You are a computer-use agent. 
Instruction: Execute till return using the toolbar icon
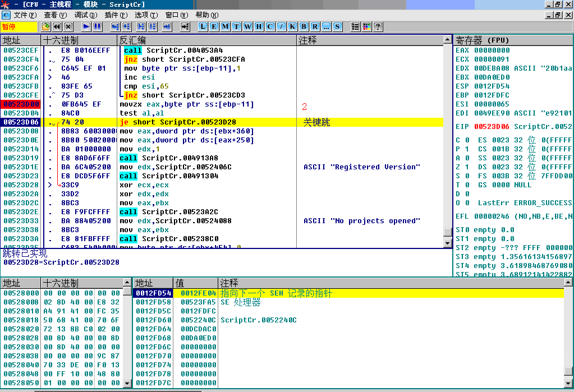click(x=167, y=27)
